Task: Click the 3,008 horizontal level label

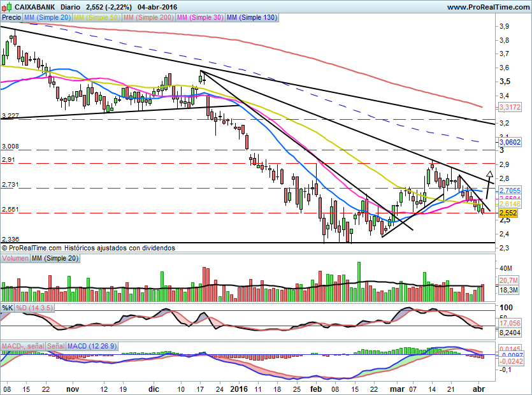Action: pyautogui.click(x=10, y=147)
